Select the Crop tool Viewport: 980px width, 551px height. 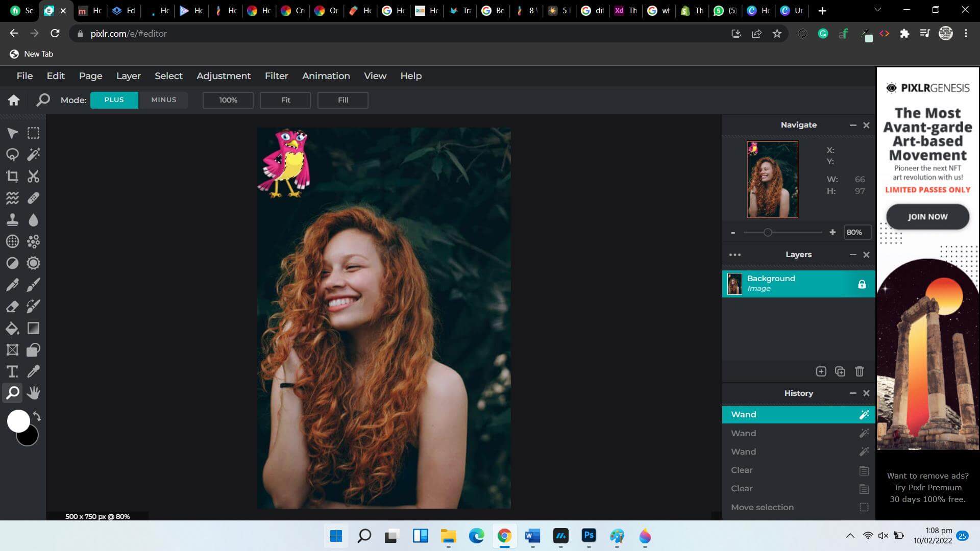coord(12,176)
